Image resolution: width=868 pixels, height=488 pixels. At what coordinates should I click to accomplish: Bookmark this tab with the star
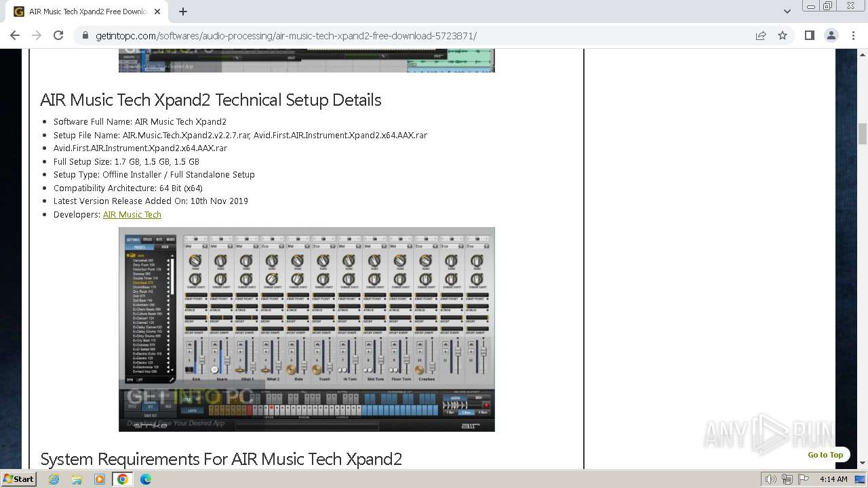(783, 35)
